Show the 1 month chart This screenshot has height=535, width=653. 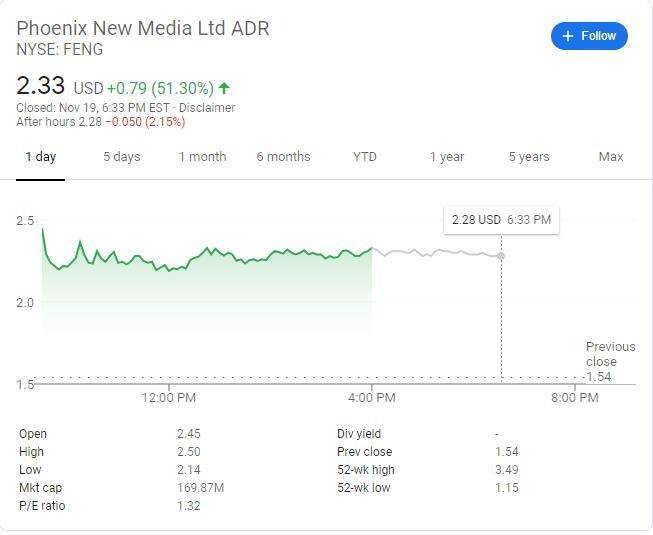click(x=202, y=157)
